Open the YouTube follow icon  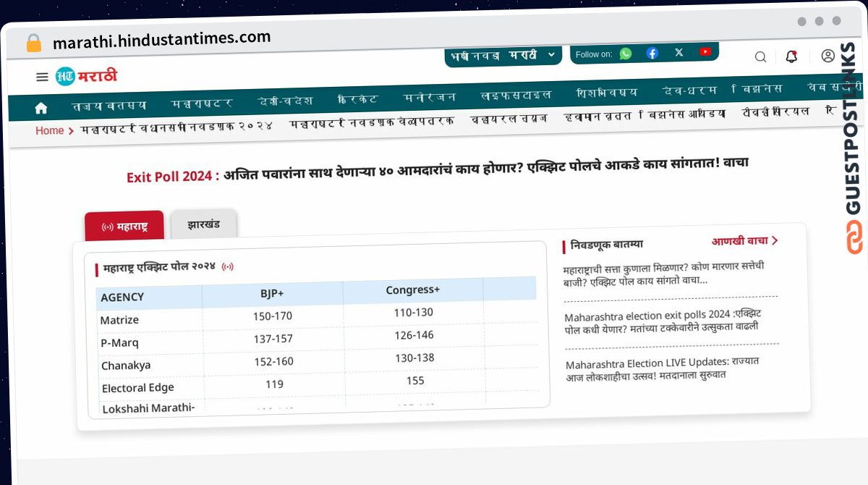705,51
